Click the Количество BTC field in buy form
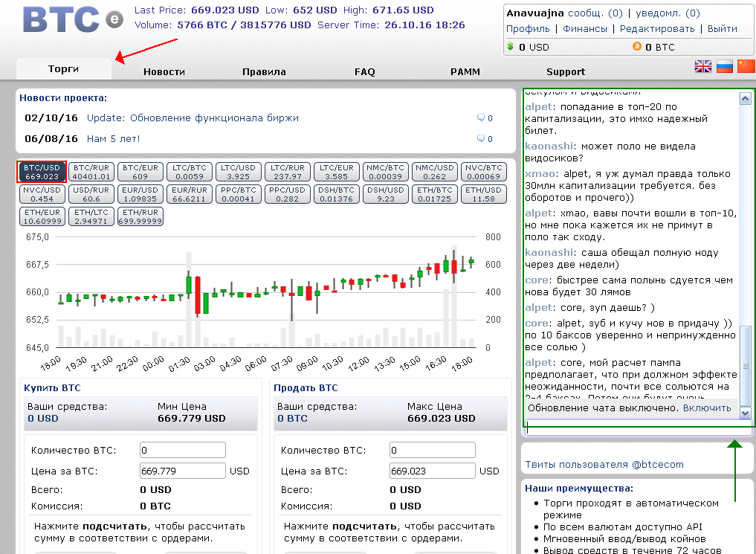756x554 pixels. [x=182, y=450]
